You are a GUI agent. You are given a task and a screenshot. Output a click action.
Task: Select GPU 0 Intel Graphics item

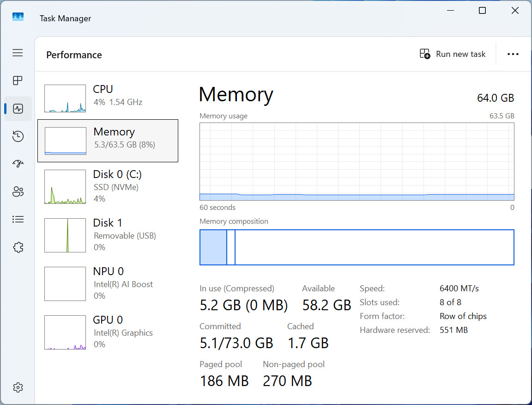pos(108,332)
